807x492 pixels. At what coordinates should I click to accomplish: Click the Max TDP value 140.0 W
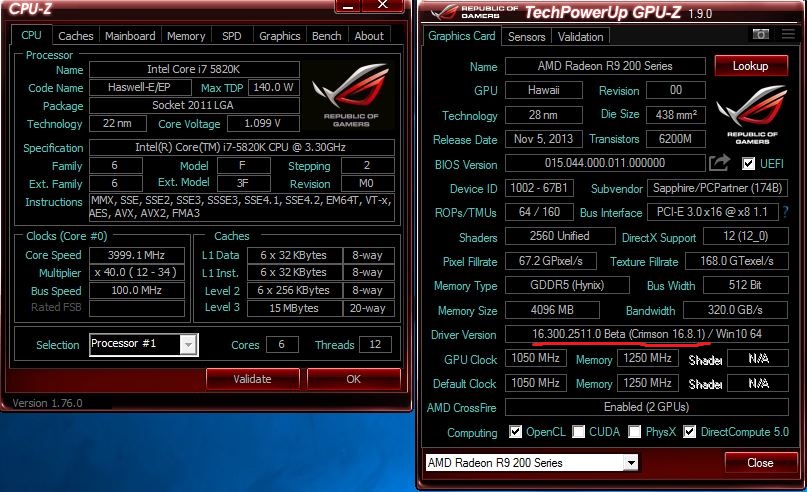(274, 87)
